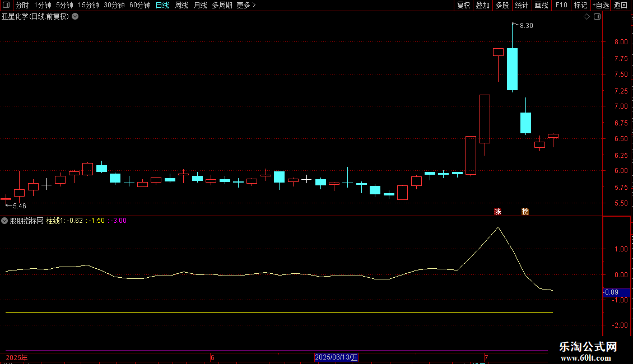Select the 30分钟 period
This screenshot has height=364, width=633.
click(114, 5)
